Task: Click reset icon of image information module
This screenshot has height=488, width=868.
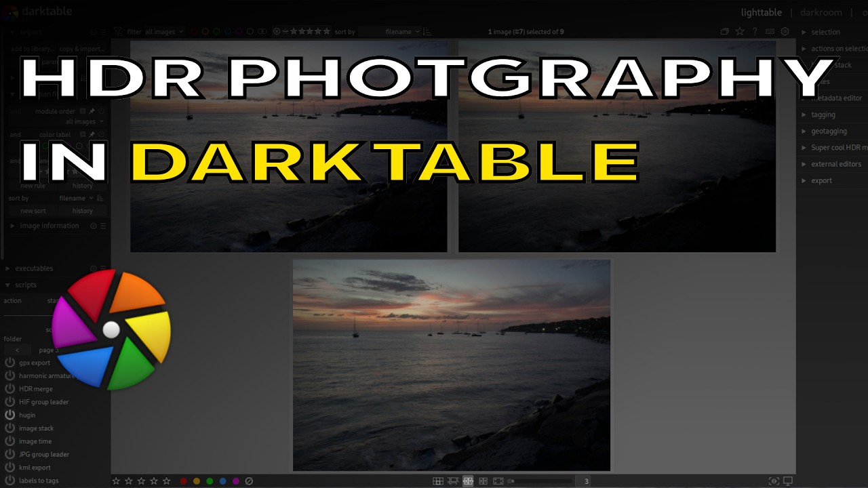Action: click(x=94, y=226)
